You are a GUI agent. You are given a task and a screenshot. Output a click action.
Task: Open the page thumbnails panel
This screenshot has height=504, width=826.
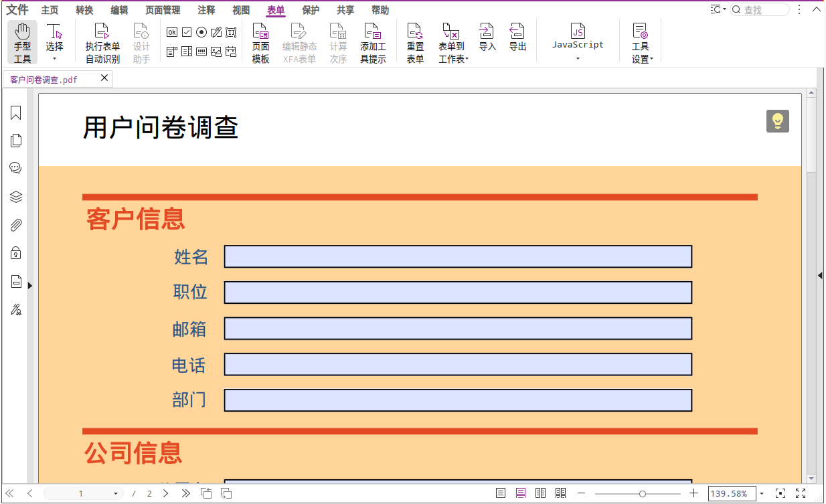click(15, 141)
